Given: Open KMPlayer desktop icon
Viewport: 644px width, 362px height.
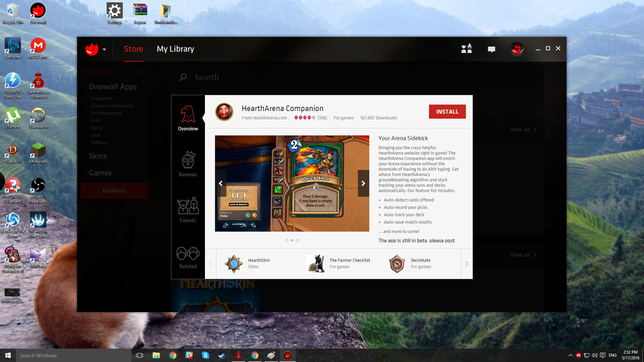Looking at the screenshot, I should 38,257.
